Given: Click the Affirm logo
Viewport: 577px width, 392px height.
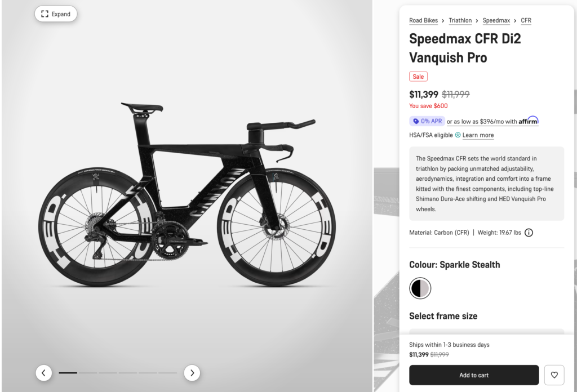Looking at the screenshot, I should 529,121.
